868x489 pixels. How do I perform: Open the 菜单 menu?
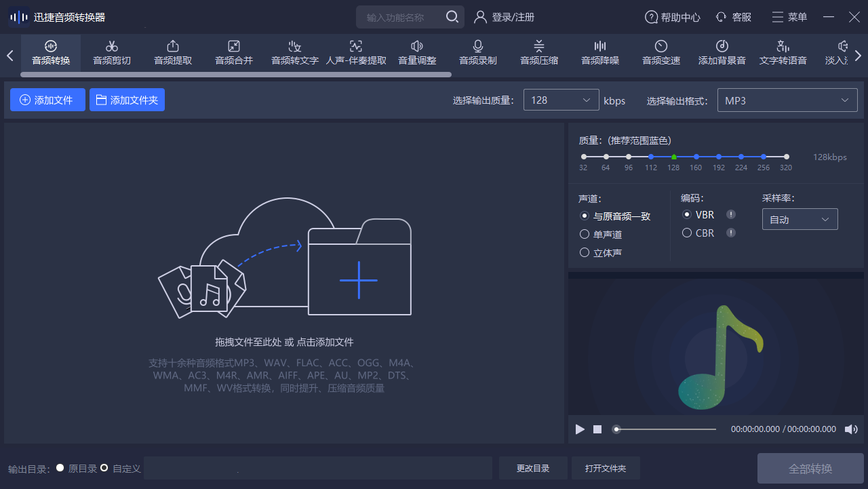pyautogui.click(x=789, y=16)
